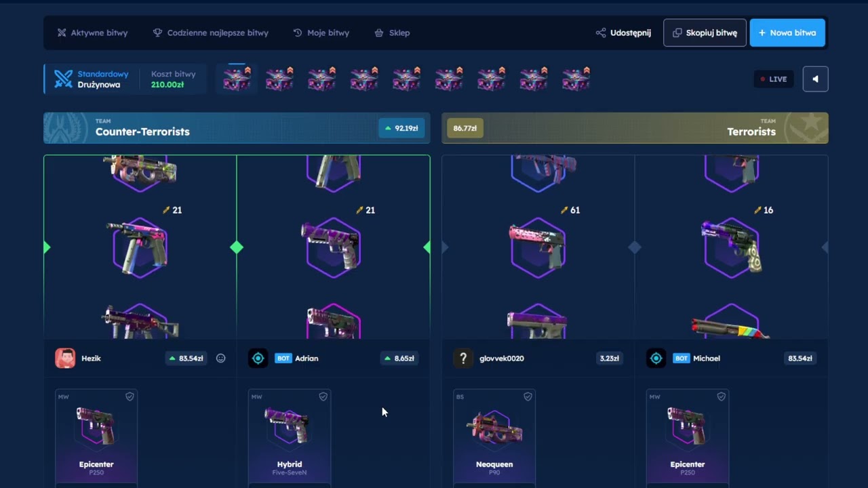The height and width of the screenshot is (488, 868).
Task: Click Terrorists team total 86.77zł
Action: tap(465, 128)
